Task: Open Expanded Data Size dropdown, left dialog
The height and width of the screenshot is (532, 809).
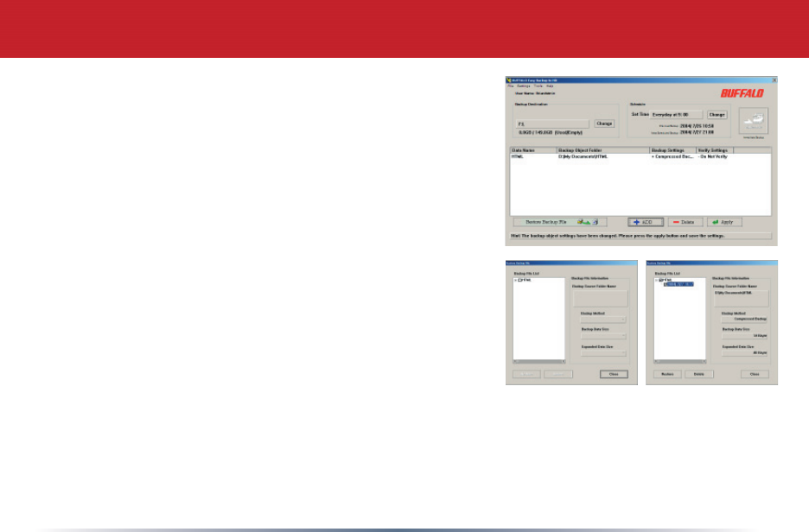Action: [603, 353]
